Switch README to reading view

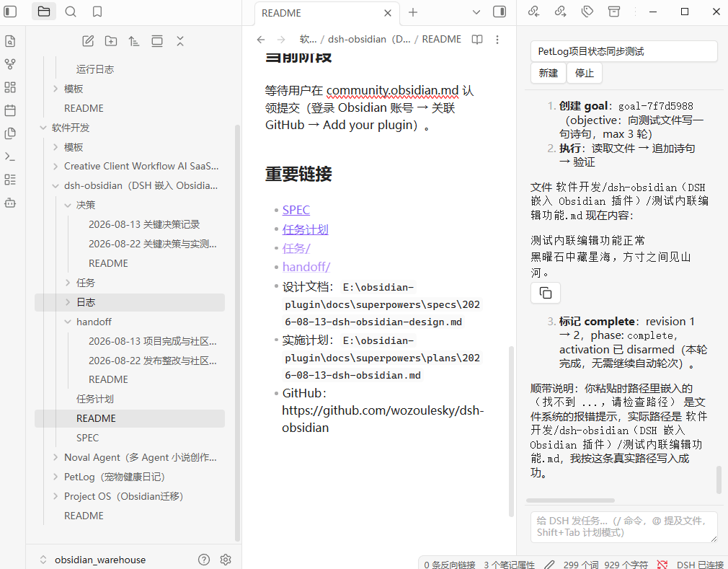(x=477, y=40)
